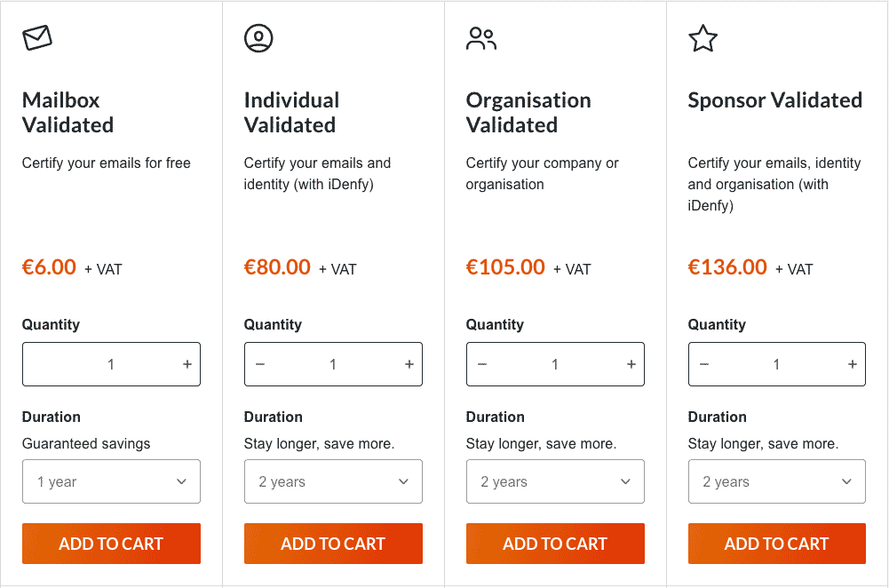Increase Mailbox Validated quantity with plus

click(x=187, y=364)
